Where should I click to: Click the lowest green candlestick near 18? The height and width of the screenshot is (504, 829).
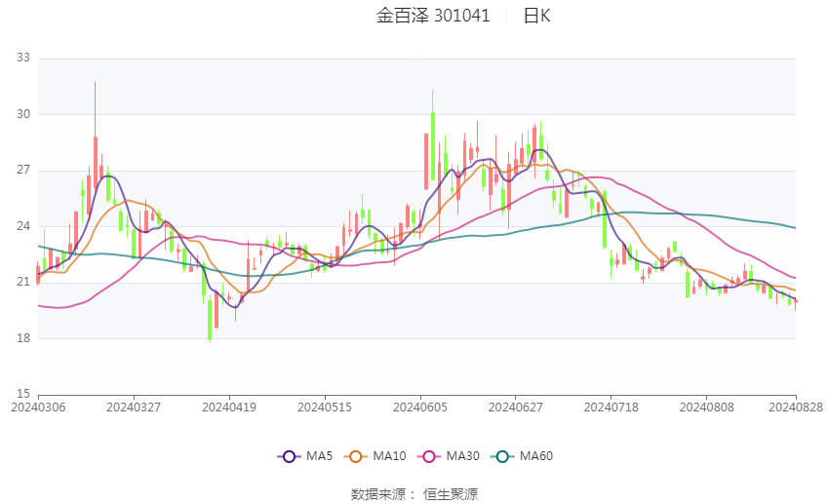pos(210,320)
